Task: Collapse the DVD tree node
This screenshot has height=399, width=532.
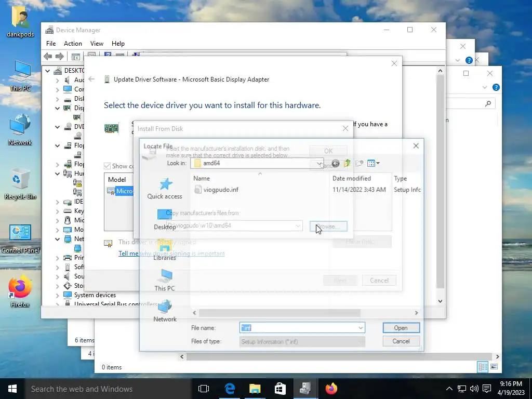Action: click(x=57, y=127)
